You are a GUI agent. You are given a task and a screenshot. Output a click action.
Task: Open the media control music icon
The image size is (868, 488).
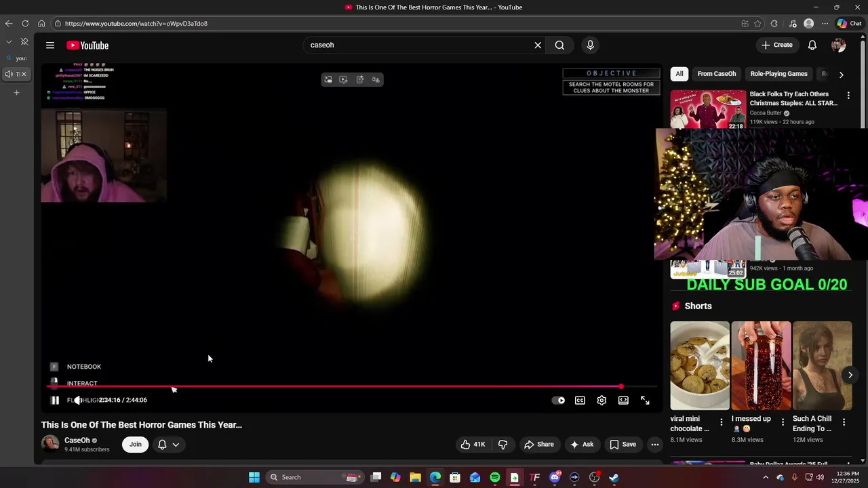tap(793, 24)
